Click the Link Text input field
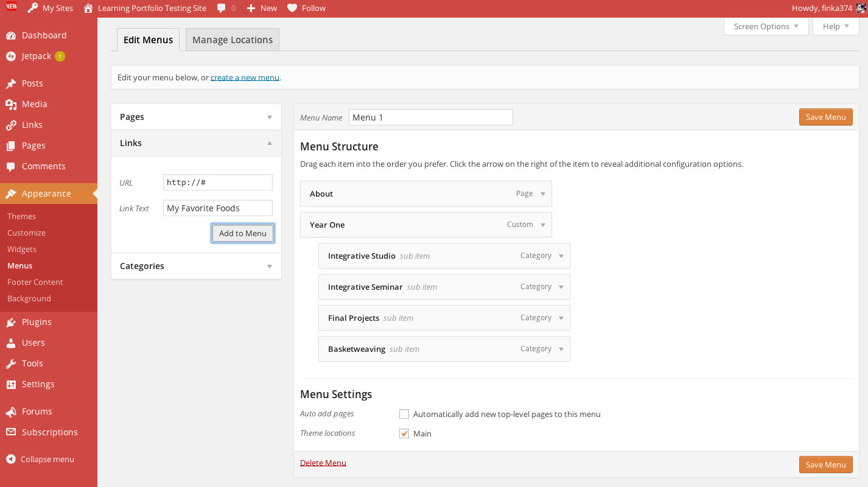The width and height of the screenshot is (868, 487). pos(217,208)
